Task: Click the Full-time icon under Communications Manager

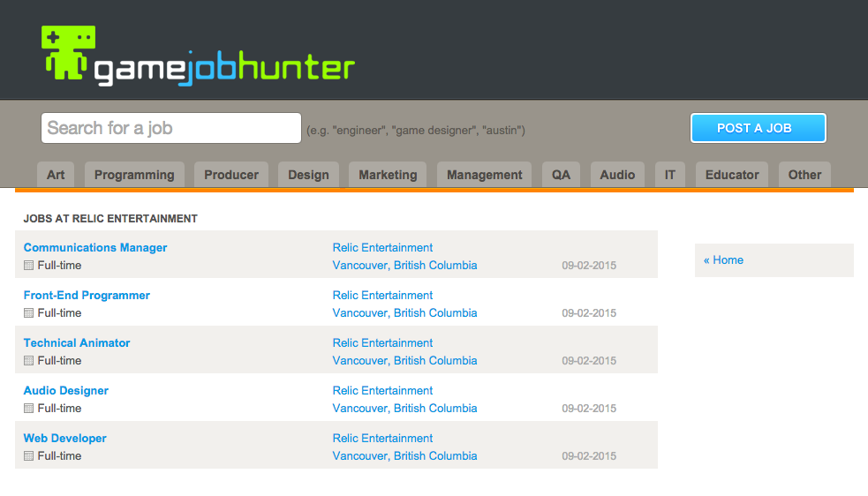Action: pyautogui.click(x=28, y=266)
